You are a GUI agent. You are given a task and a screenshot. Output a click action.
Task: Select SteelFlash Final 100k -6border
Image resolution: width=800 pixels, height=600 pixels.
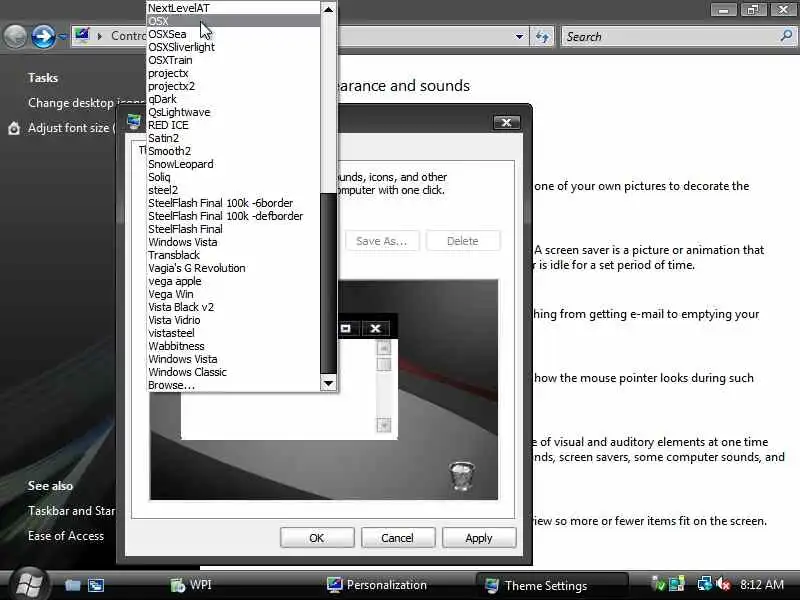[x=234, y=203]
